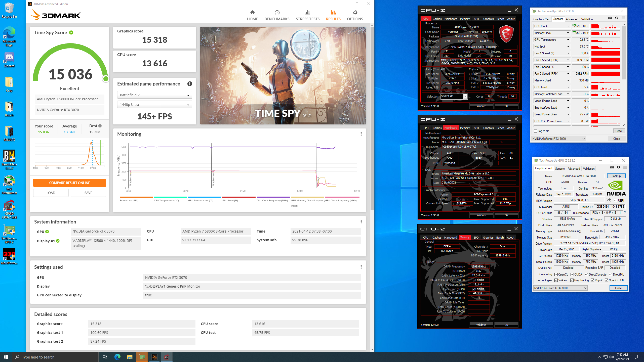Open hamburger menu in GPU-Z Graphics Card window
644x362 pixels.
(625, 167)
